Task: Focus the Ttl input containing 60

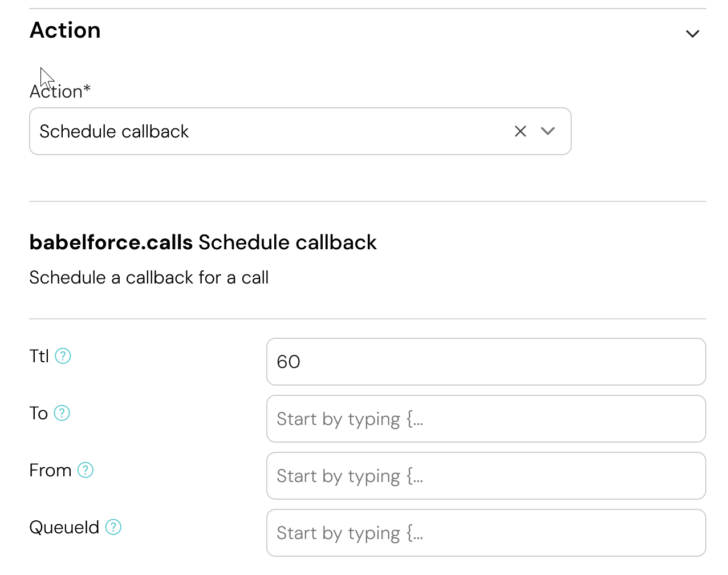Action: click(x=486, y=362)
